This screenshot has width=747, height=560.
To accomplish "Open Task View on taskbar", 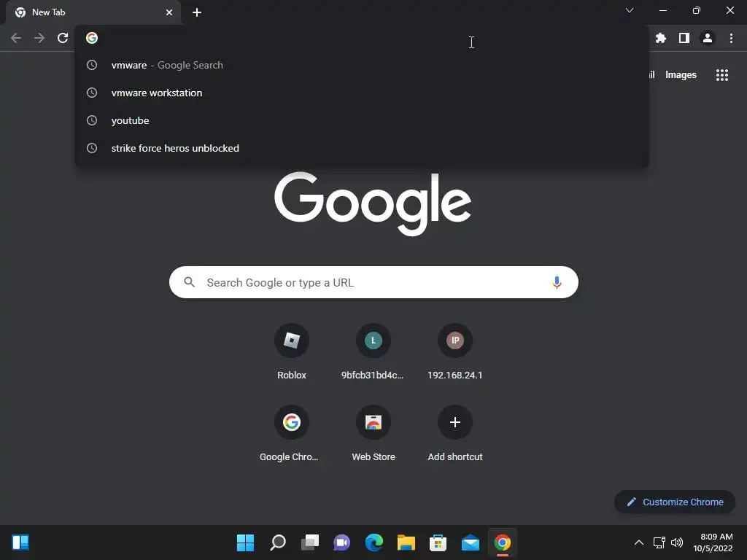I will [x=310, y=542].
